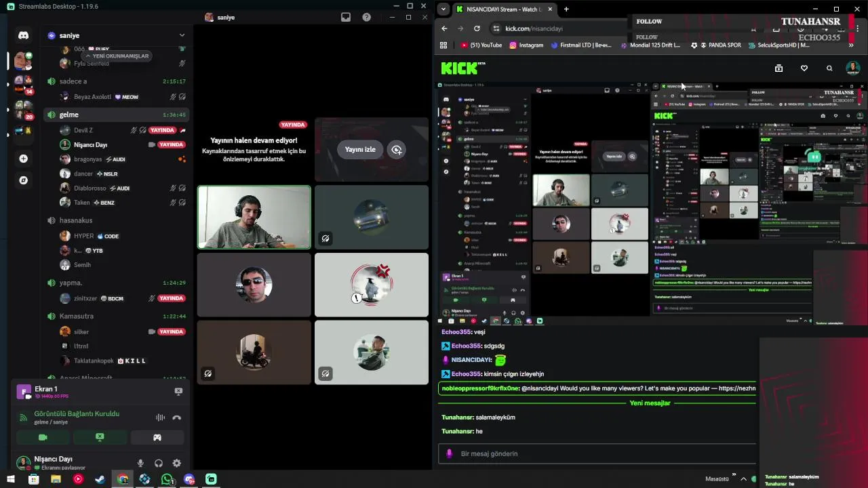Start an activity with gamepad button

pos(157,437)
